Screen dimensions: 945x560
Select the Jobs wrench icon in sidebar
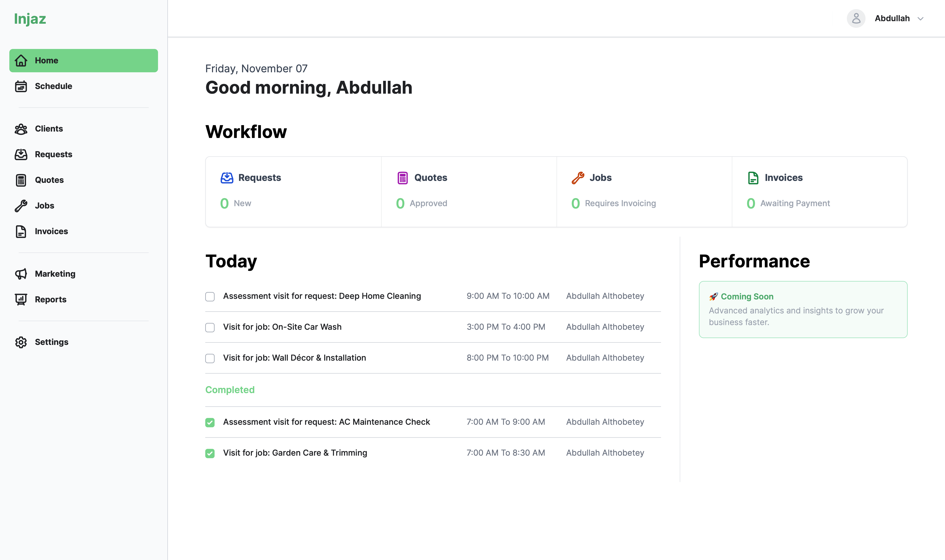point(21,205)
